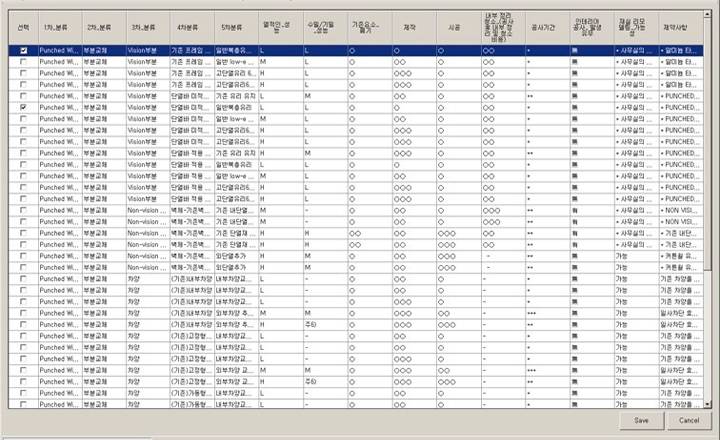Uncheck the checked 단열바 일반복층유리 row checkbox
Screen dimensions: 720x440
24,105
